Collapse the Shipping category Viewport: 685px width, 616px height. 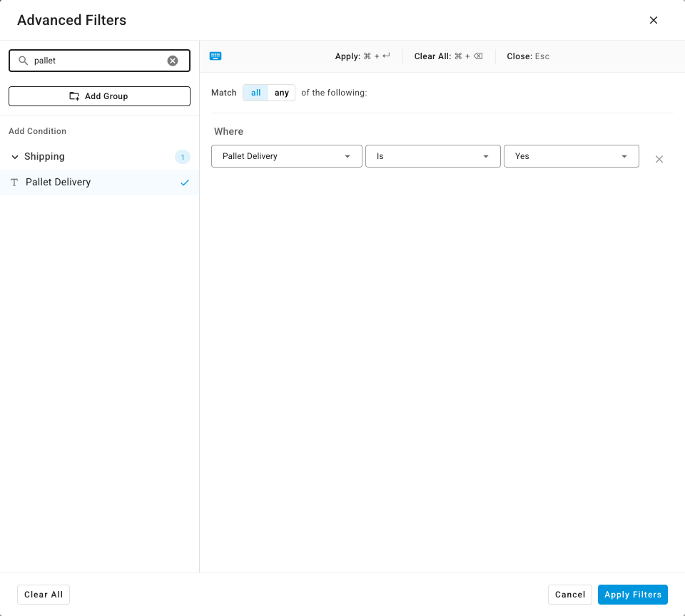tap(15, 157)
